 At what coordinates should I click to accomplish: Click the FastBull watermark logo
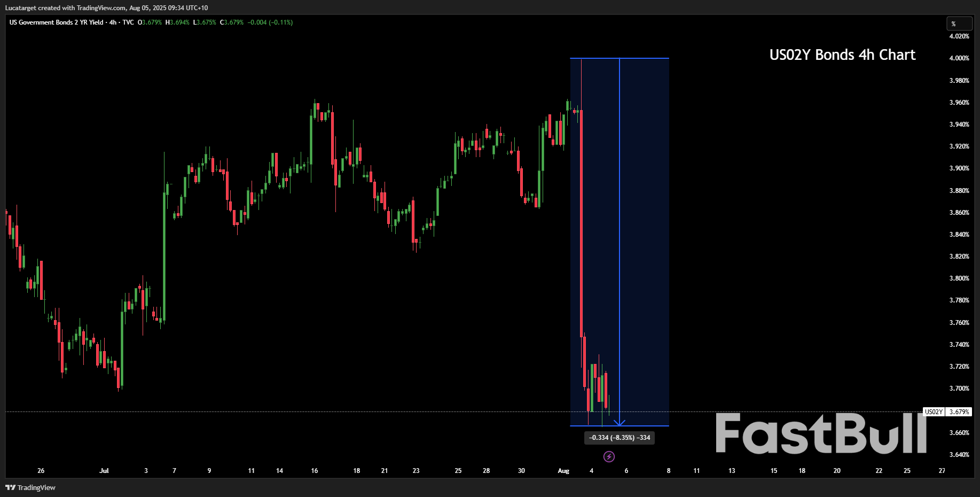tap(821, 434)
